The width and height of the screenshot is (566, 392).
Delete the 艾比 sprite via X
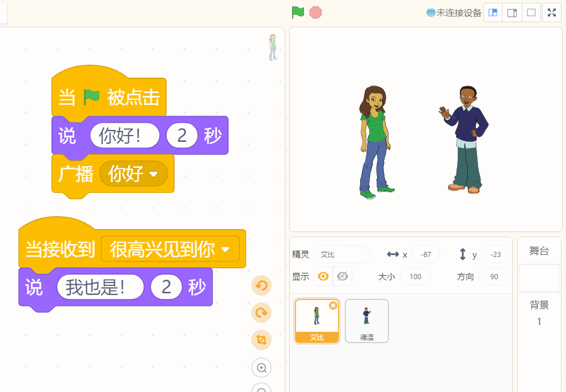pos(333,305)
